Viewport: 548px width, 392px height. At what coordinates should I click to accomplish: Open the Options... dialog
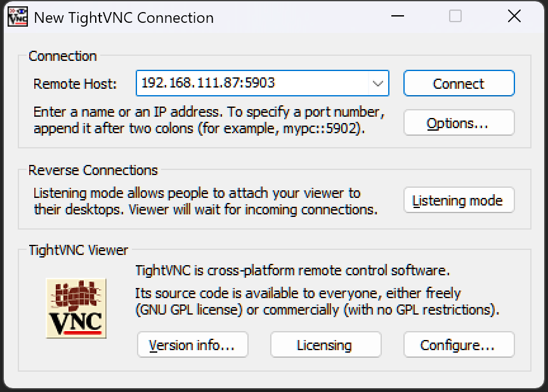[459, 123]
